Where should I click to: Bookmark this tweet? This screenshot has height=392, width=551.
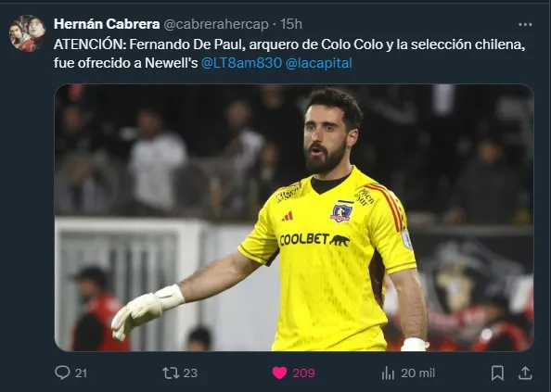click(497, 373)
